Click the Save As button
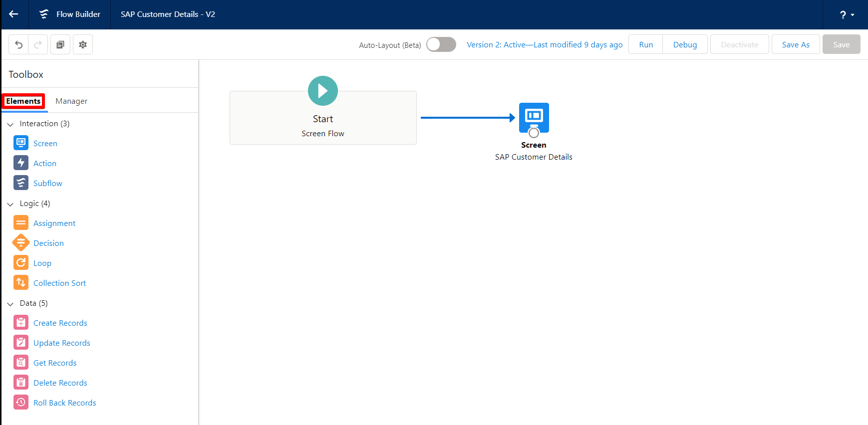This screenshot has height=425, width=868. coord(796,45)
